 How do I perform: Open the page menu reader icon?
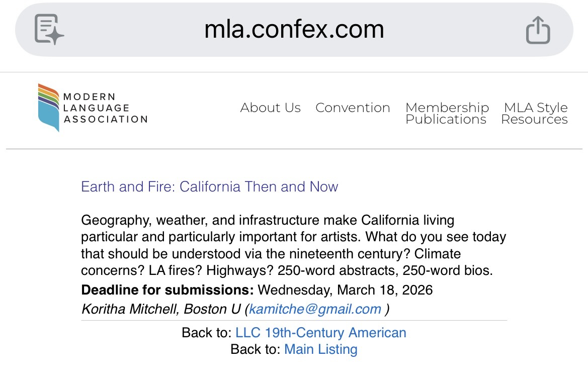coord(49,29)
